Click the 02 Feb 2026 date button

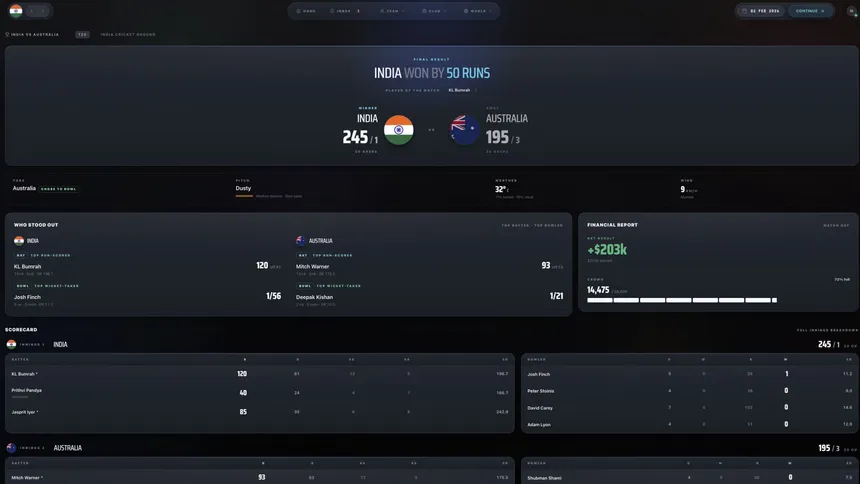pos(761,11)
